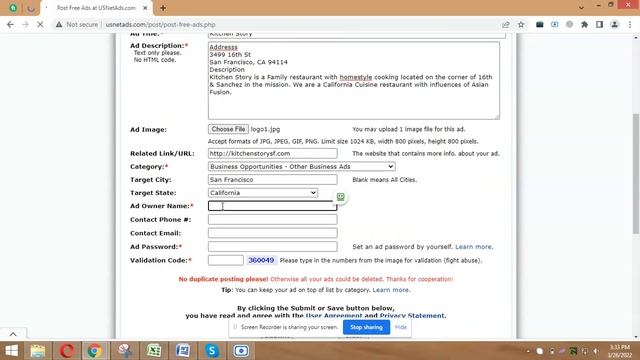Open the Word document taskbar icon
The image size is (640, 360).
pos(183,351)
